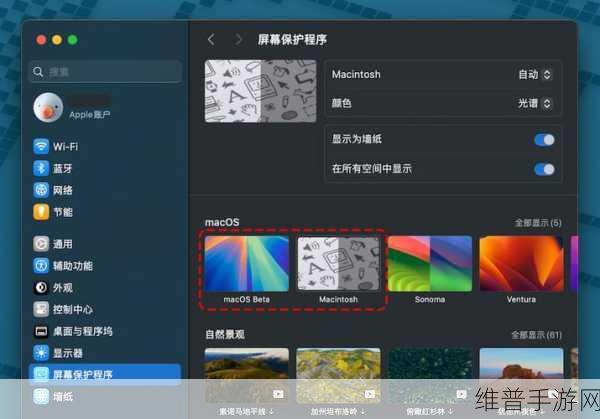Select 桌面与程序坞 in the sidebar
Viewport: 600px width, 419px height.
(83, 331)
